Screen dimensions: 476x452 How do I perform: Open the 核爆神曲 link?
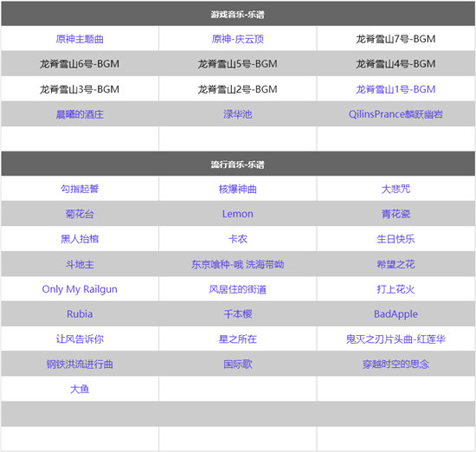pyautogui.click(x=238, y=189)
